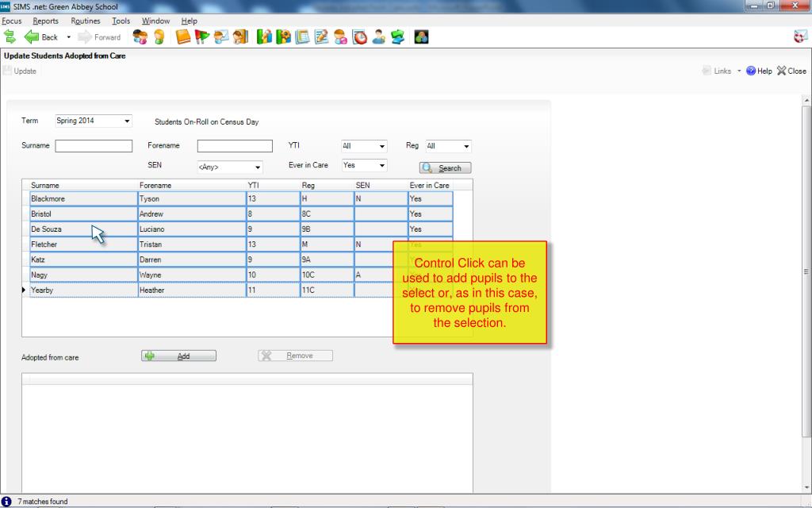Viewport: 812px width, 508px height.
Task: Select the Bristol surname cell
Action: tap(83, 214)
